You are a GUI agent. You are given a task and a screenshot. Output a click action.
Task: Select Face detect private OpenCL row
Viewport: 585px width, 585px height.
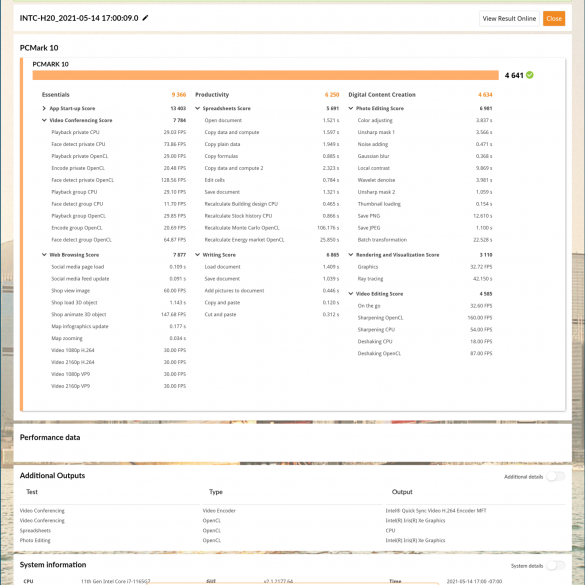click(x=118, y=180)
